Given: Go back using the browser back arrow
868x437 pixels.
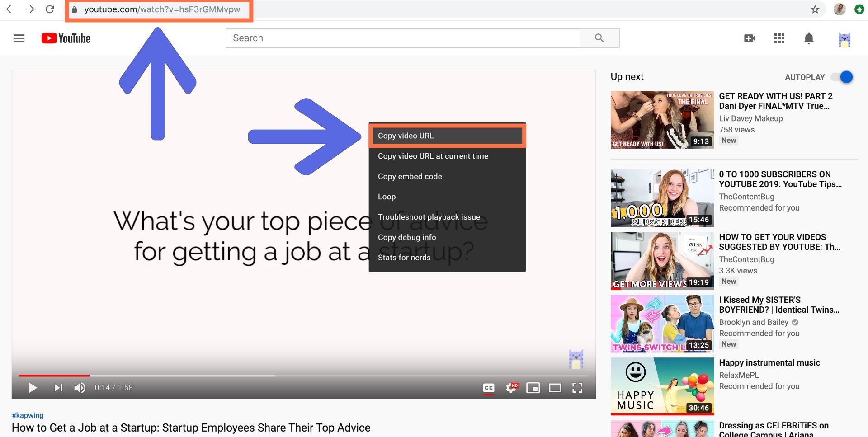Looking at the screenshot, I should 10,9.
